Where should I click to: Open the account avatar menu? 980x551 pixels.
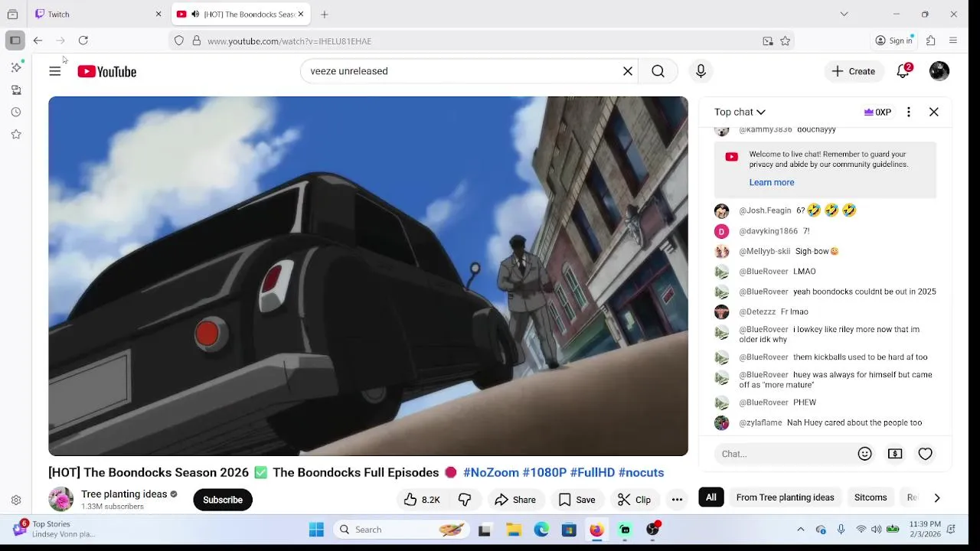939,71
